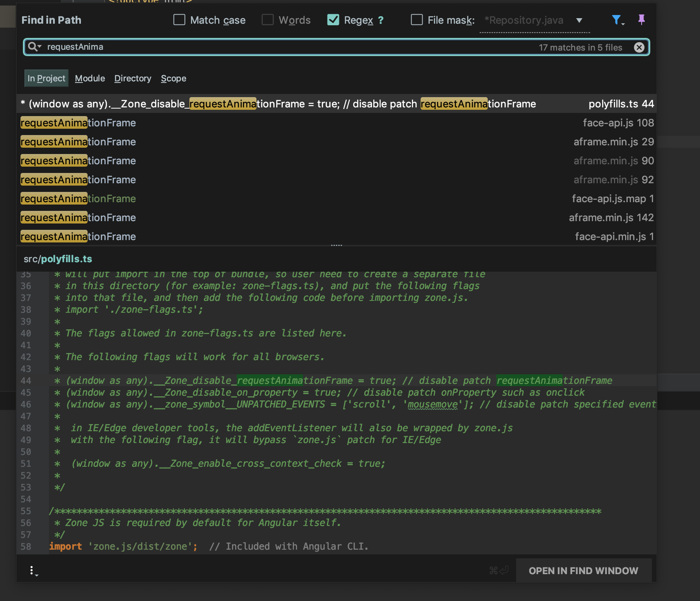Switch to the Module scope tab

(90, 78)
